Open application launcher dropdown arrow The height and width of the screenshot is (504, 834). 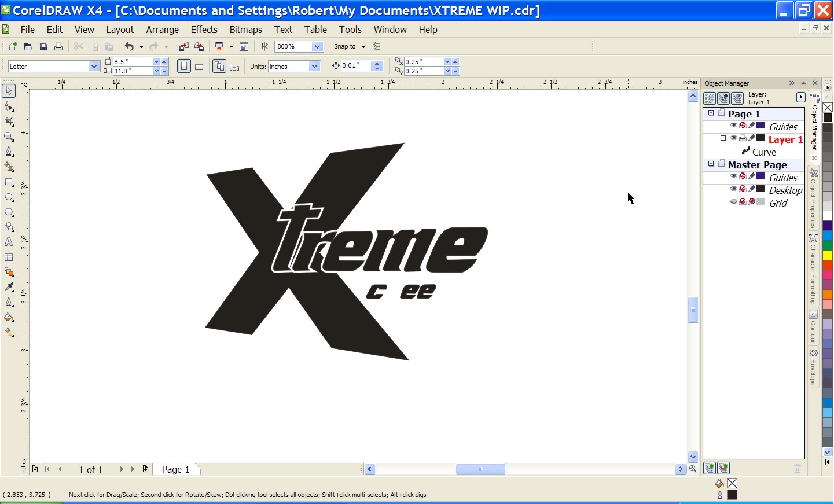[x=232, y=46]
